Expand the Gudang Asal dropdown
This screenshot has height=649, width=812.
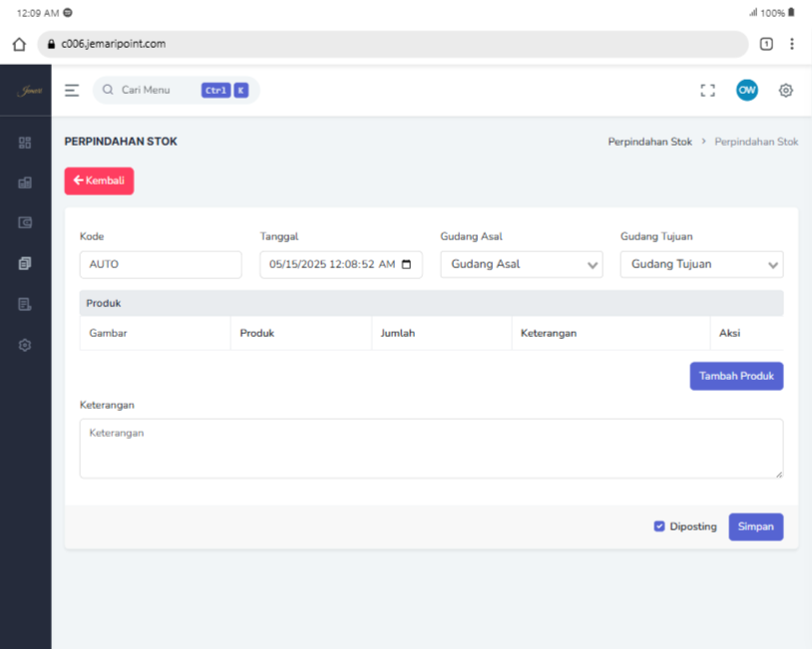[x=521, y=264]
